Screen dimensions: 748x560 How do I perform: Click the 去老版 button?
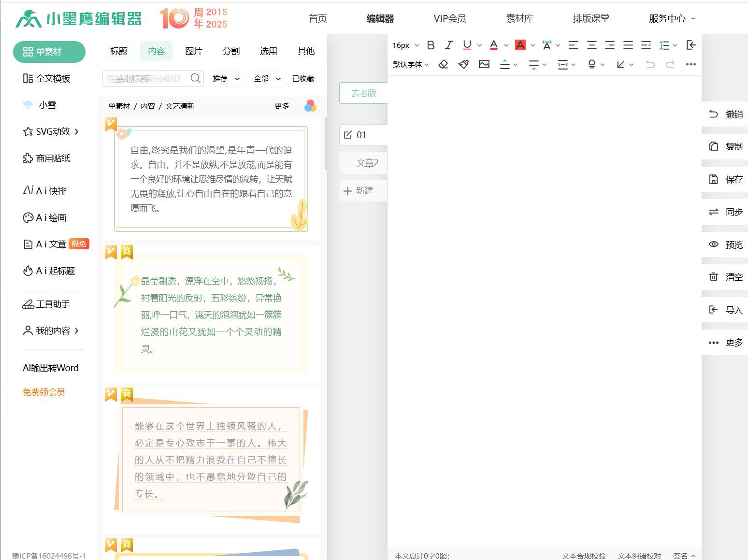point(363,93)
